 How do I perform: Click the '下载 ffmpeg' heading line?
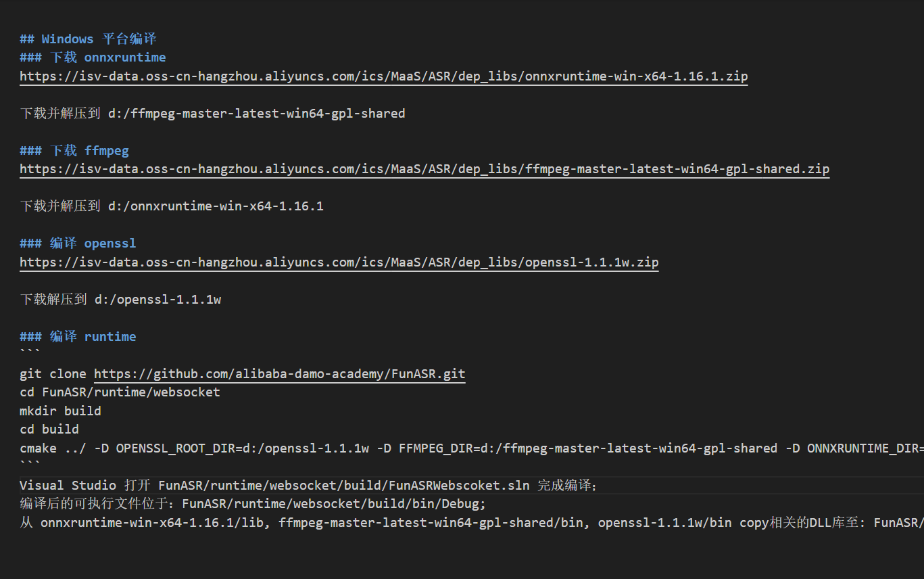74,151
